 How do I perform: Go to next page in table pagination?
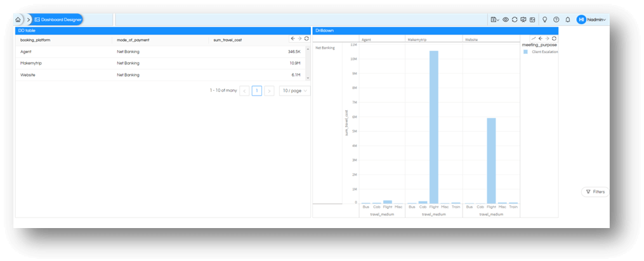(x=269, y=91)
